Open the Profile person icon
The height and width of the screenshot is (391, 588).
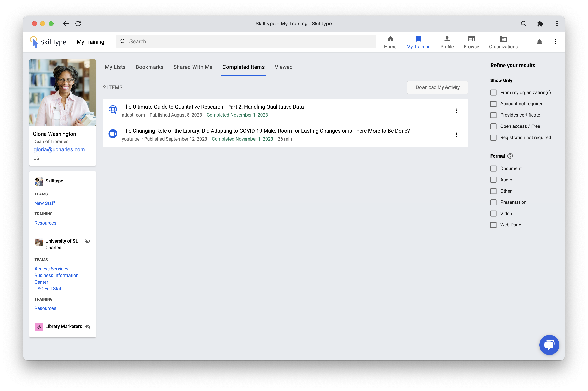[x=447, y=39]
